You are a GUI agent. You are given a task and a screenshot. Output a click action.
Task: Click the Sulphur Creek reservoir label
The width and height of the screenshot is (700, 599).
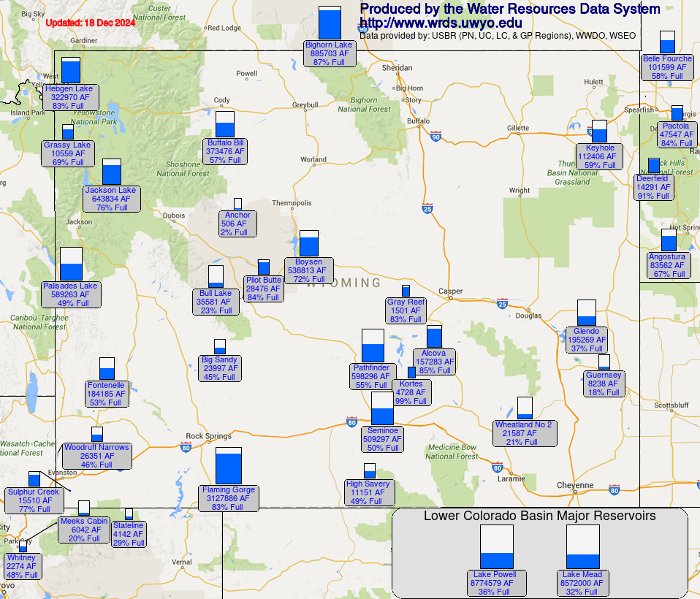click(x=33, y=498)
